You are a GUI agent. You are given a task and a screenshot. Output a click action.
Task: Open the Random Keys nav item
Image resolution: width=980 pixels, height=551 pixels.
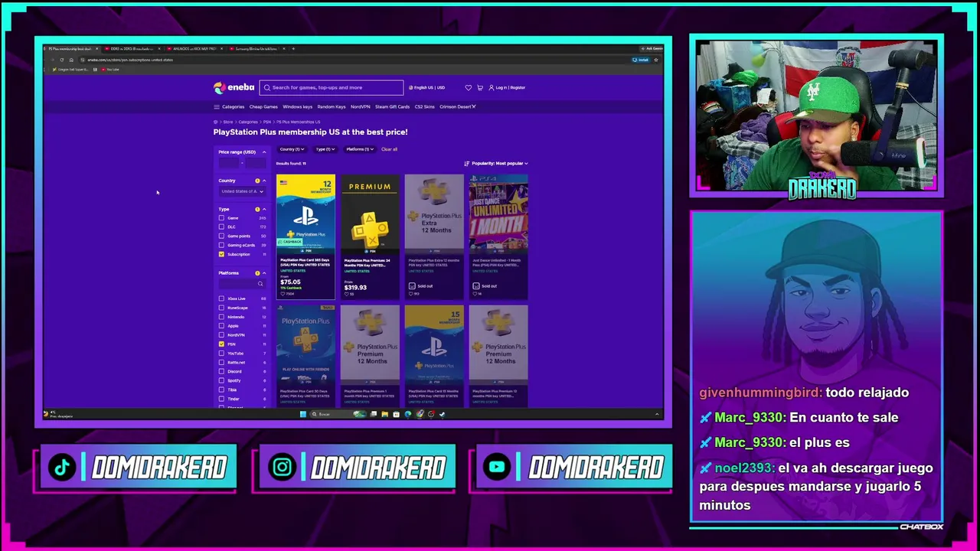[332, 107]
